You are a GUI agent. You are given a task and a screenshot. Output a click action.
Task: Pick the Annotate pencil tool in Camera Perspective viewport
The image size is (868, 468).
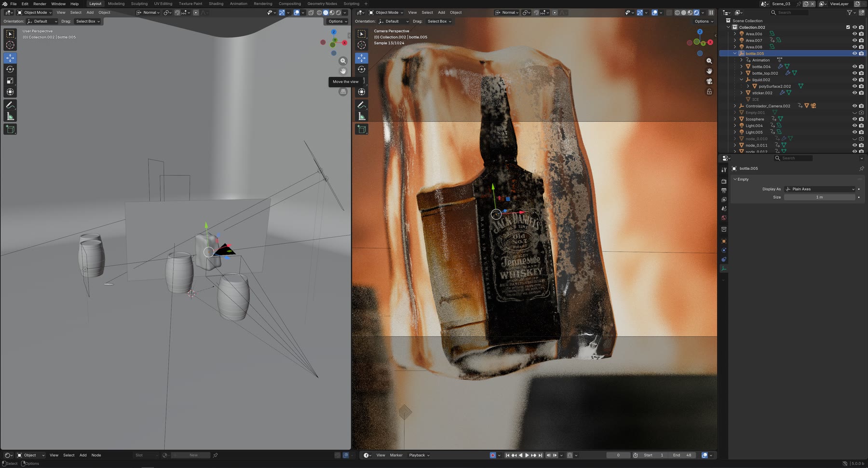click(362, 105)
